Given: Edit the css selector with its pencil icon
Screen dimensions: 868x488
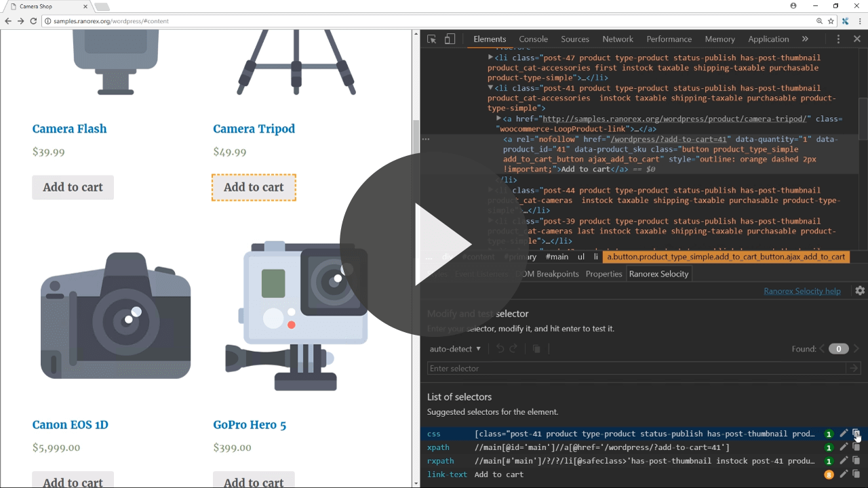Looking at the screenshot, I should pos(844,434).
